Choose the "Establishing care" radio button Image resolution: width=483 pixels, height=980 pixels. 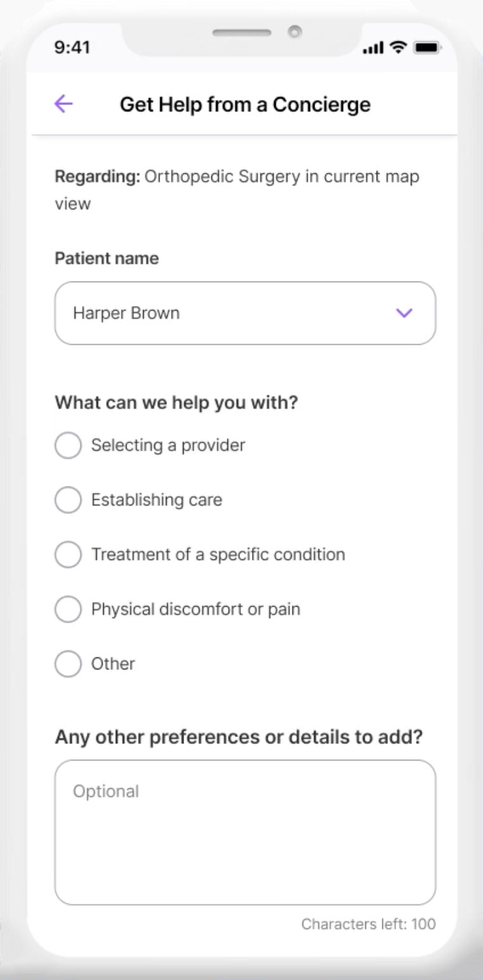68,500
